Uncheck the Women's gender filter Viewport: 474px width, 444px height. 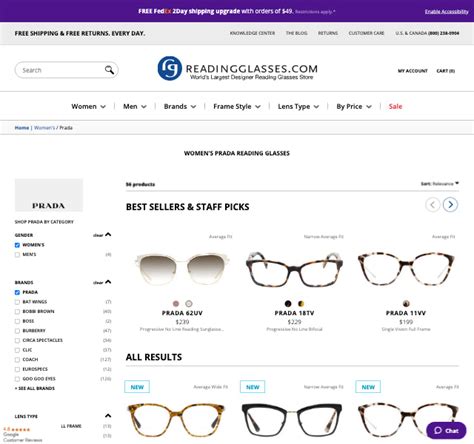[17, 245]
